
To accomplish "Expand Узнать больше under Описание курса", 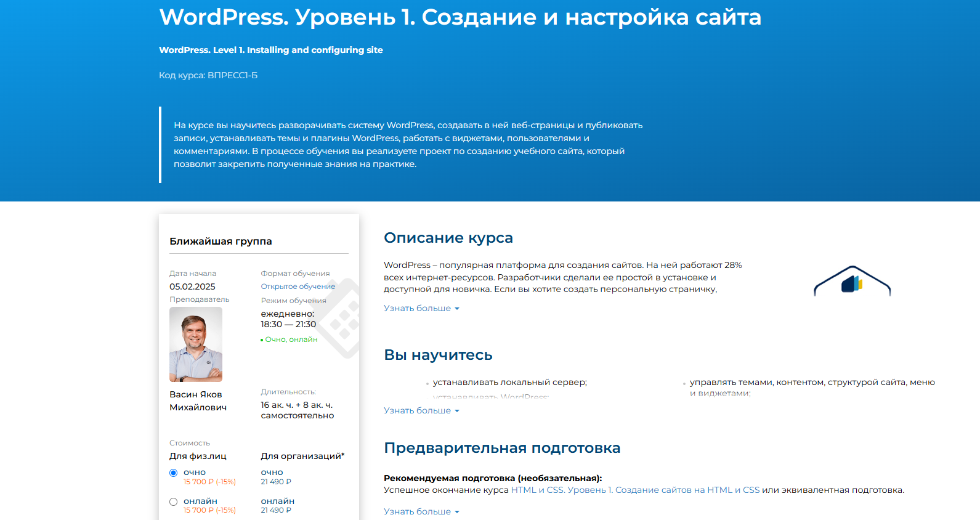I will 421,308.
